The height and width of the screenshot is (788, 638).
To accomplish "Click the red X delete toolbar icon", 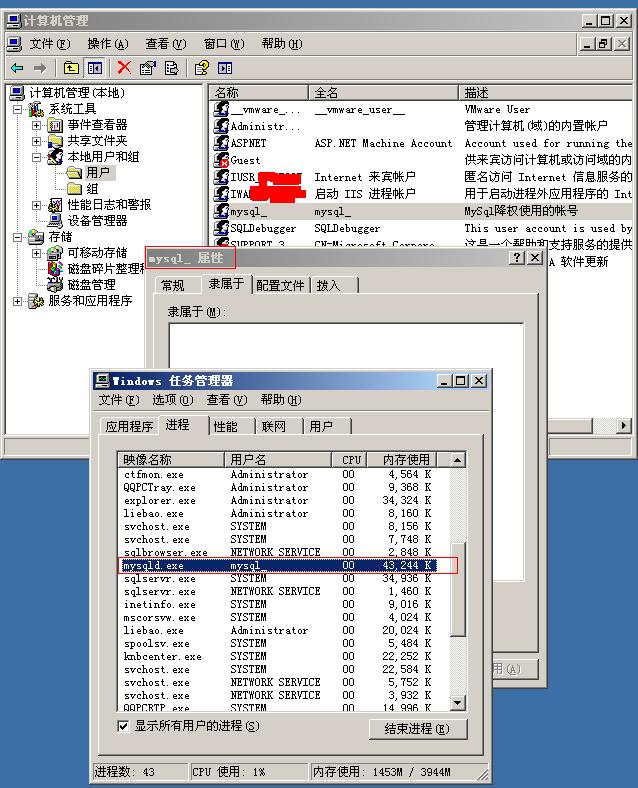I will coord(124,68).
